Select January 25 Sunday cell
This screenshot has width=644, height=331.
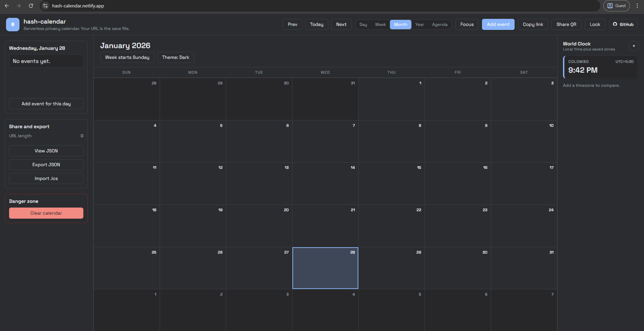[126, 268]
